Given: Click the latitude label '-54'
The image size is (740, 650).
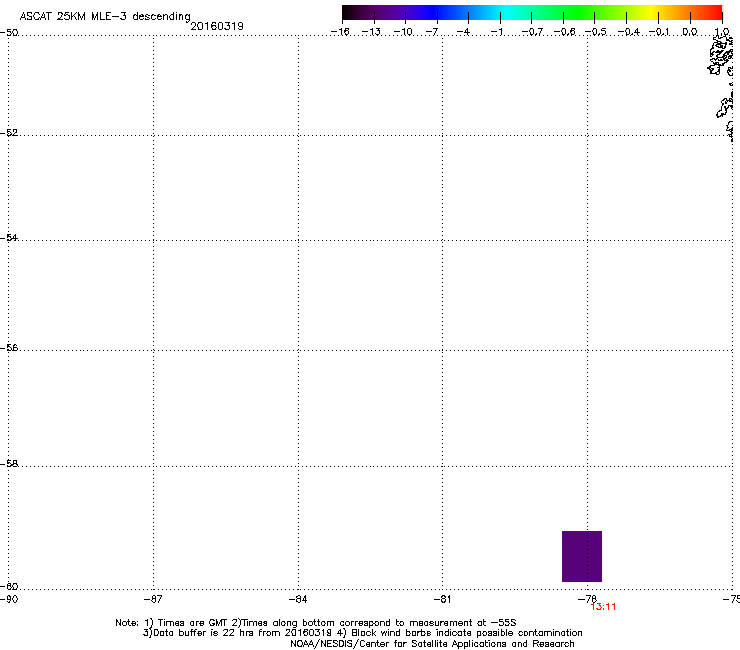Looking at the screenshot, I should (9, 238).
